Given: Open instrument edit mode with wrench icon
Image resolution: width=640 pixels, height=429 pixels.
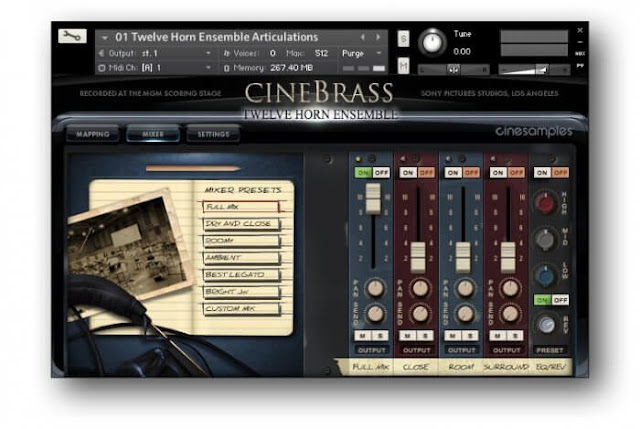Looking at the screenshot, I should pos(72,36).
